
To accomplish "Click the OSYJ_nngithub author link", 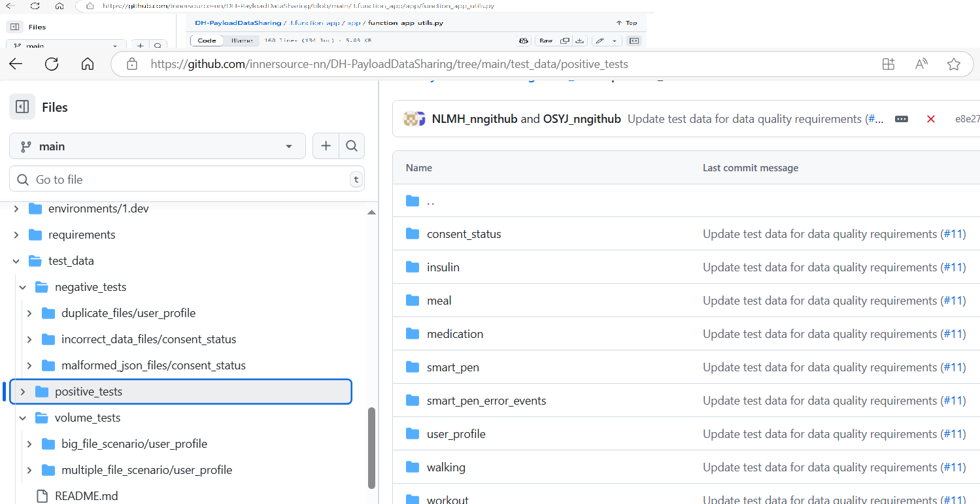I will point(582,119).
